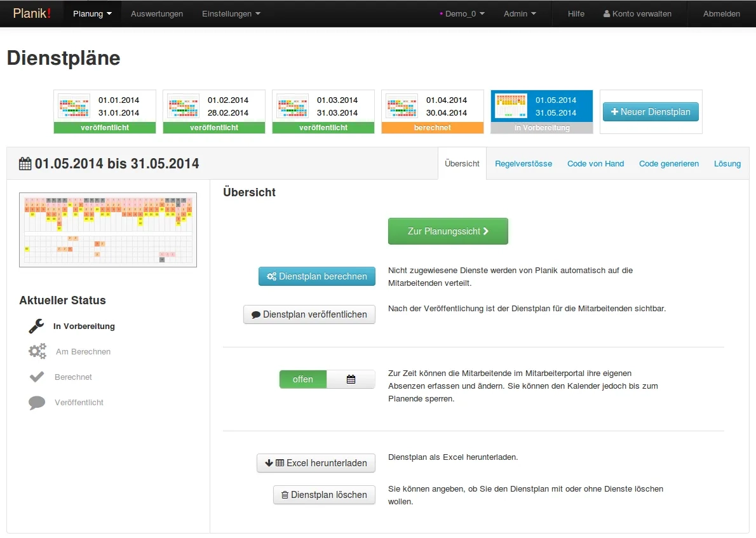Expand the Admin dropdown in navbar
Screen dimensions: 756x538
(520, 14)
